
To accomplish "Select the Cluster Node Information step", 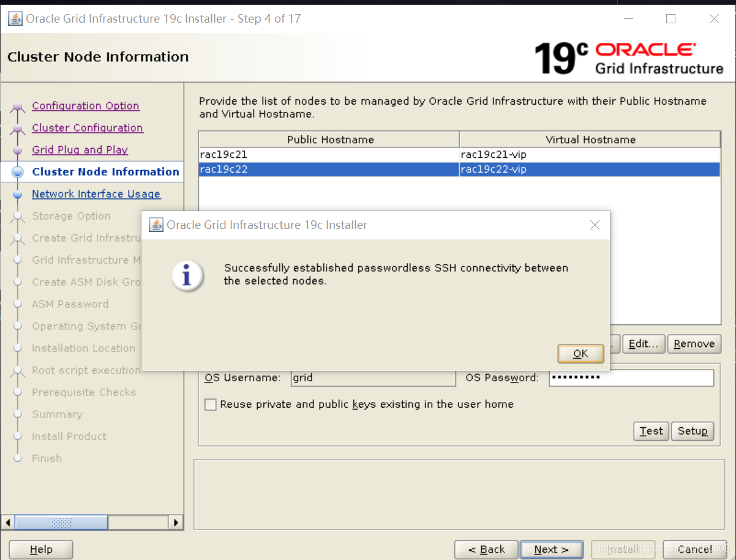I will 105,172.
